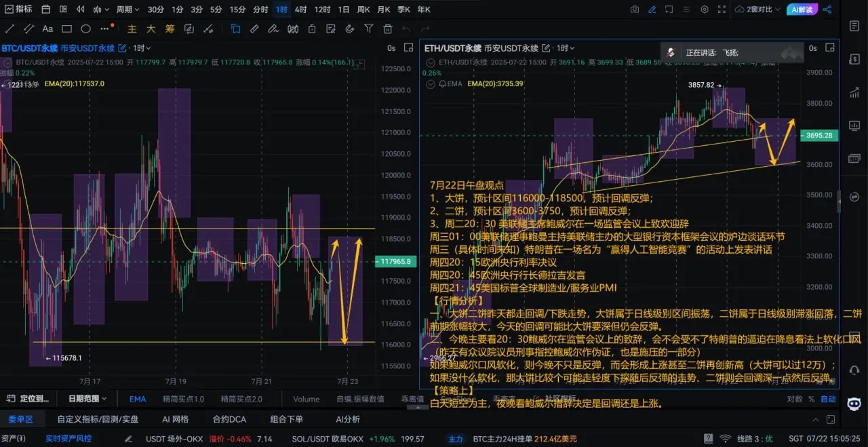Select the ellipse drawing tool
868x447 pixels.
point(86,29)
